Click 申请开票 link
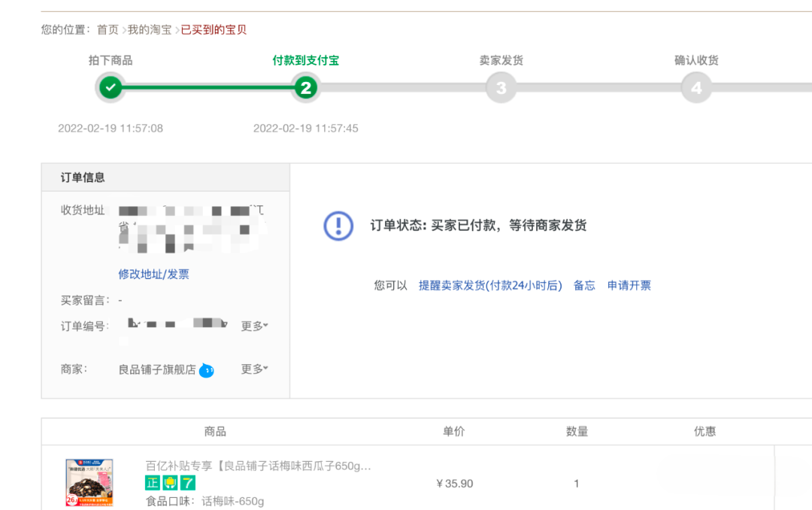The width and height of the screenshot is (812, 510). pos(629,286)
